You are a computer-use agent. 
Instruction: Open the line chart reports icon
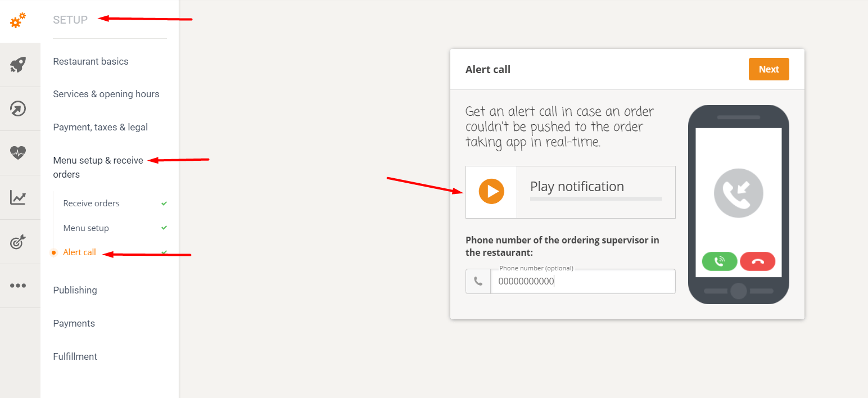[x=18, y=197]
